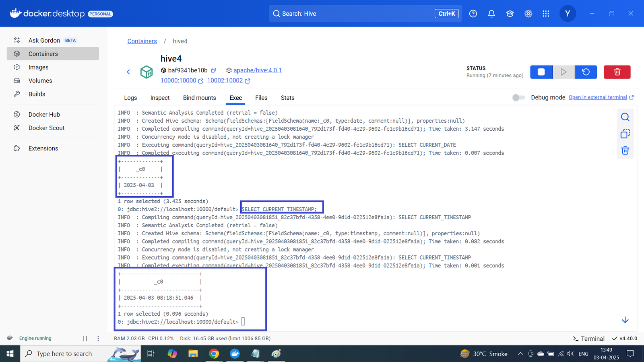The image size is (644, 362).
Task: Switch to the Stats tab
Action: pos(287,98)
